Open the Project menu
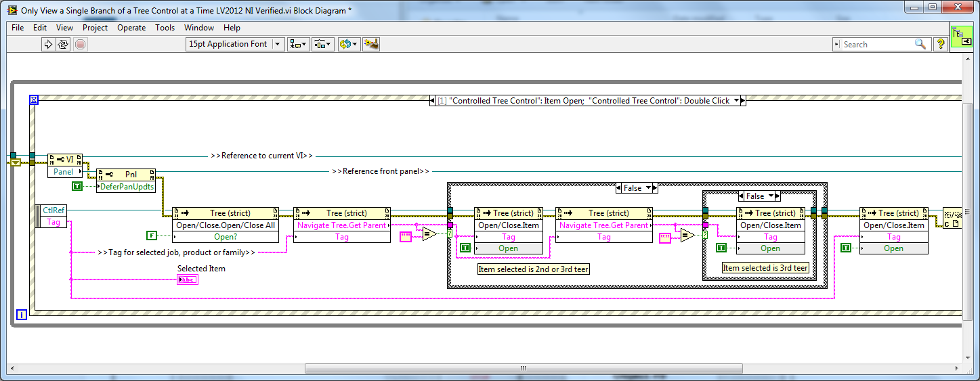This screenshot has width=980, height=381. coord(95,28)
